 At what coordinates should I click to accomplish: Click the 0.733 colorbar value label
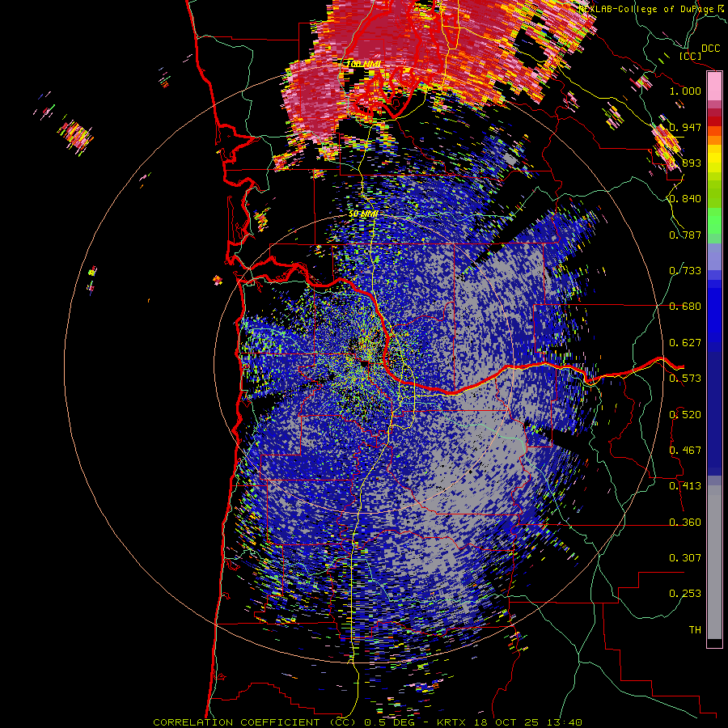coord(685,270)
